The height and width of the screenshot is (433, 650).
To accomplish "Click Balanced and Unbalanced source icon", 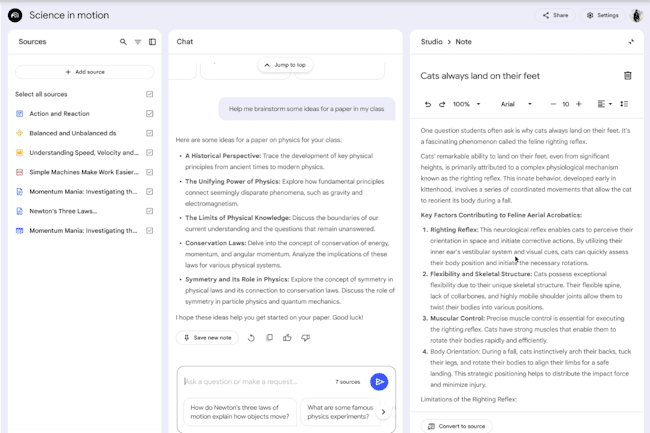I will tap(19, 133).
